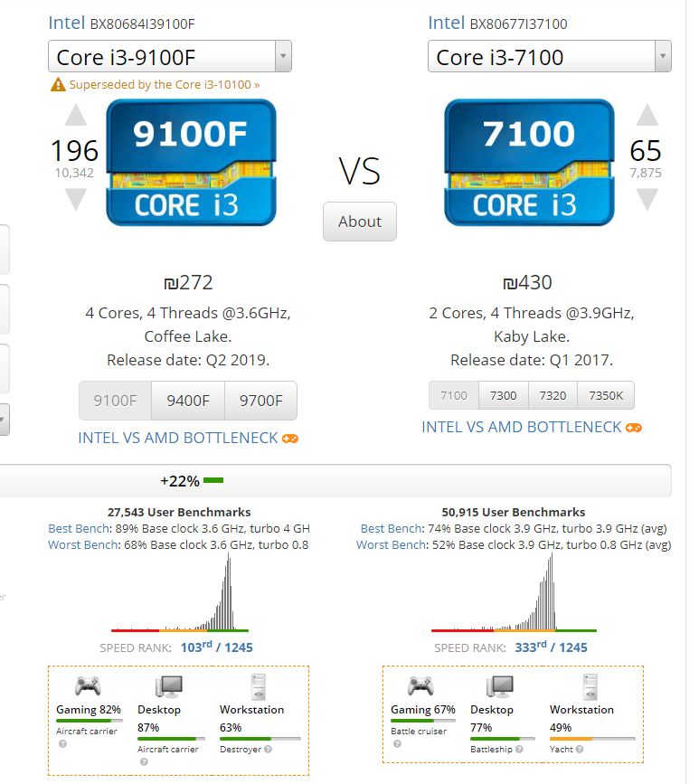Select the 7300 variant tab
Viewport: 699px width, 784px height.
point(503,395)
